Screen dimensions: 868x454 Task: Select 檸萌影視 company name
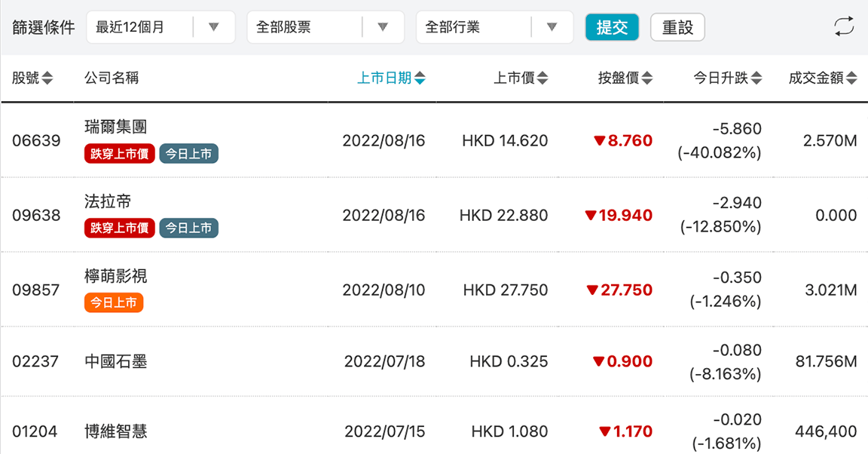coord(116,276)
